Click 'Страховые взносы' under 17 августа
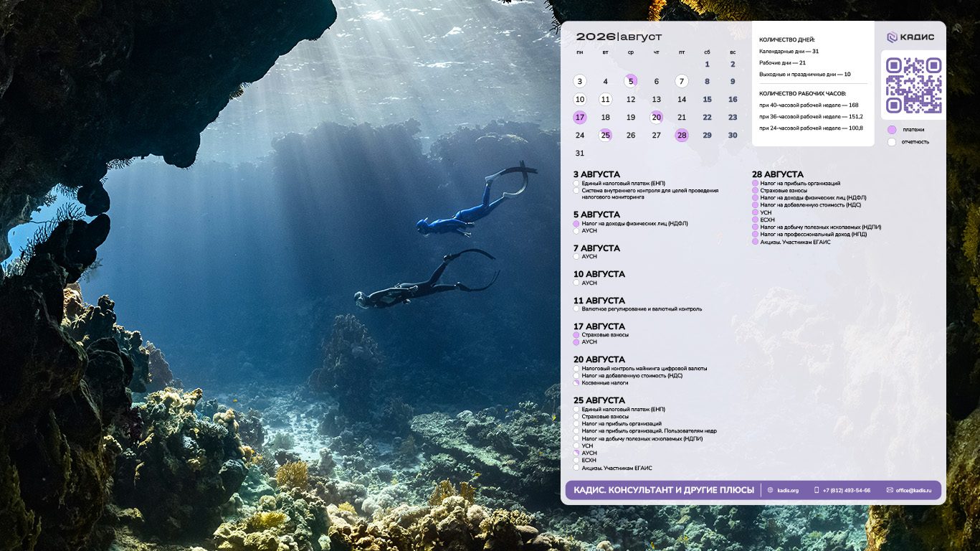The width and height of the screenshot is (980, 551). pyautogui.click(x=605, y=335)
